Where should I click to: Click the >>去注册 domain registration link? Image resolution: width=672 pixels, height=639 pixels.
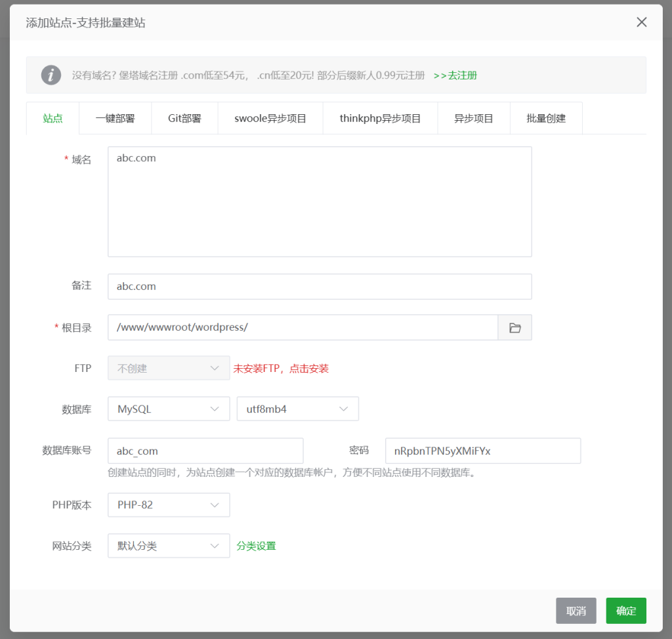point(455,75)
